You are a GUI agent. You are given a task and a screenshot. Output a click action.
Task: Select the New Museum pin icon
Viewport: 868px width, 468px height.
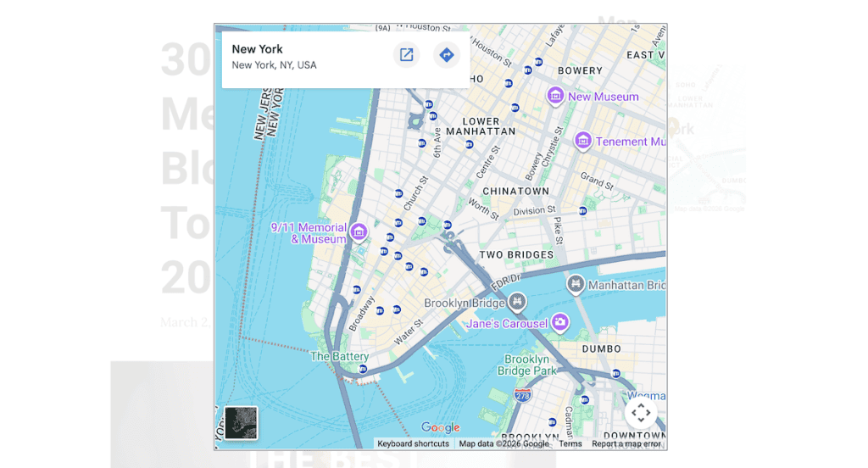point(555,96)
